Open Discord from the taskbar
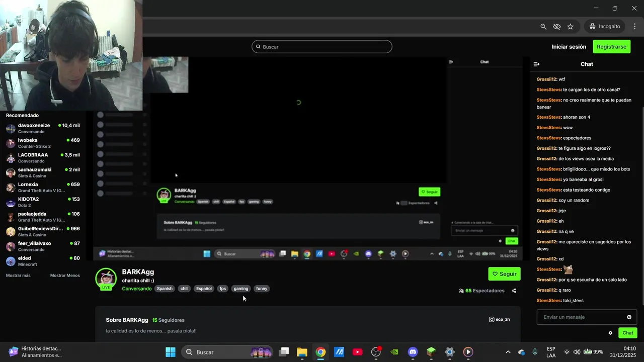This screenshot has height=362, width=644. (x=413, y=352)
